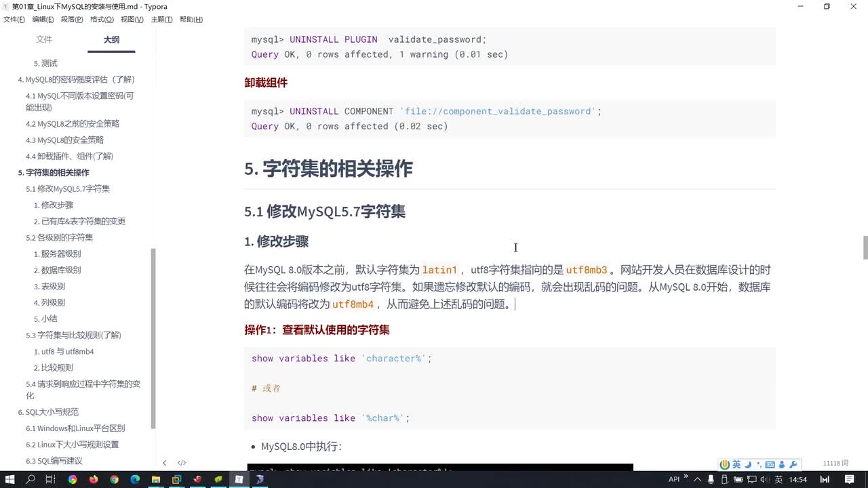Select outline item 5. 小结

pos(45,319)
